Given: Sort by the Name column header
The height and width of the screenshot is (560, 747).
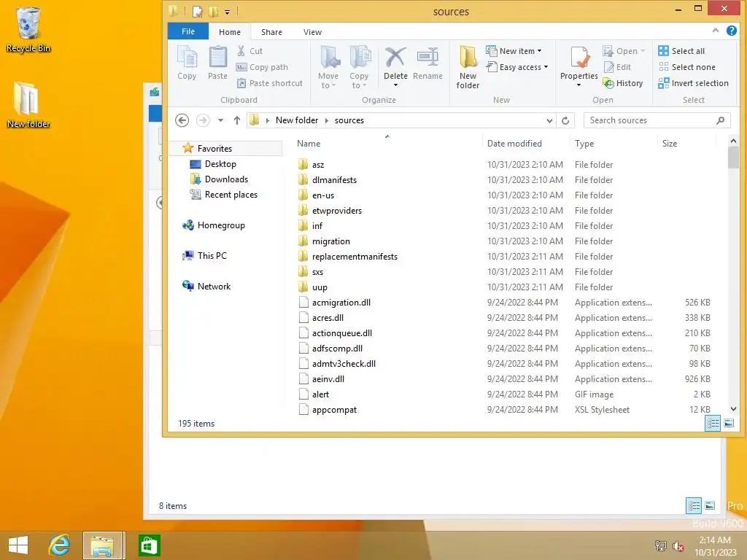Looking at the screenshot, I should pos(309,144).
